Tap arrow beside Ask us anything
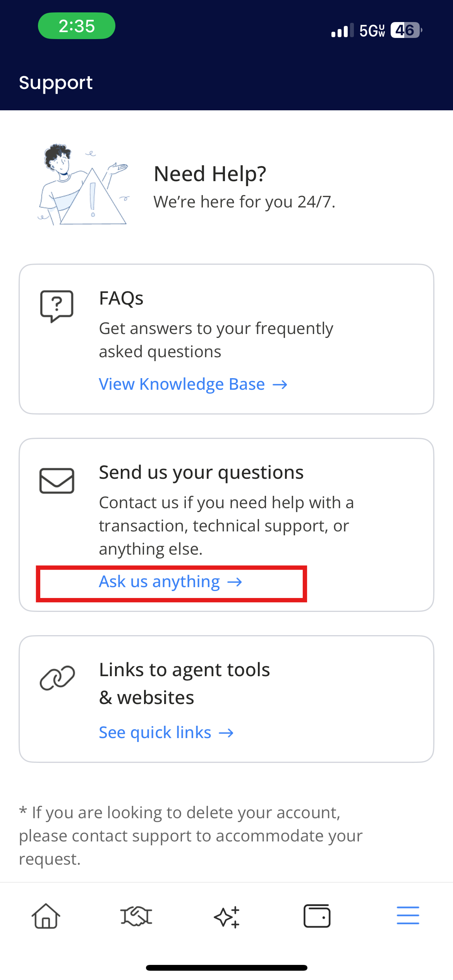453x980 pixels. [x=235, y=582]
